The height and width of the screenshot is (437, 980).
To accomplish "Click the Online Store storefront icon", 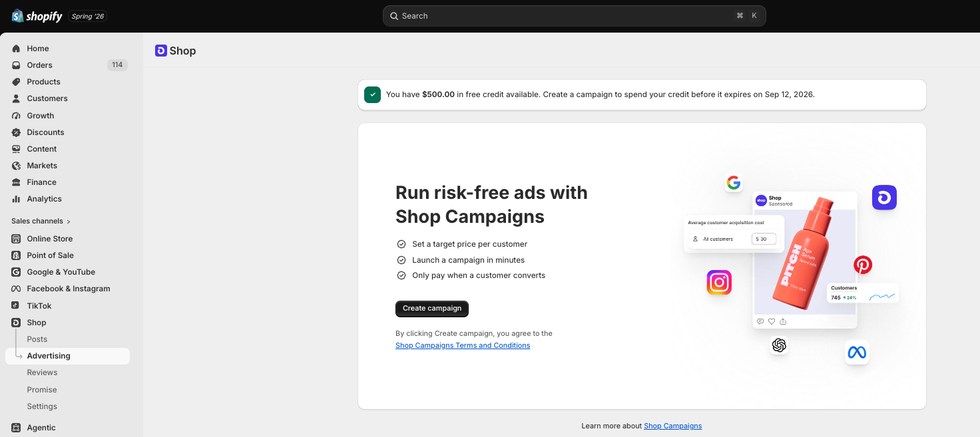I will [16, 239].
